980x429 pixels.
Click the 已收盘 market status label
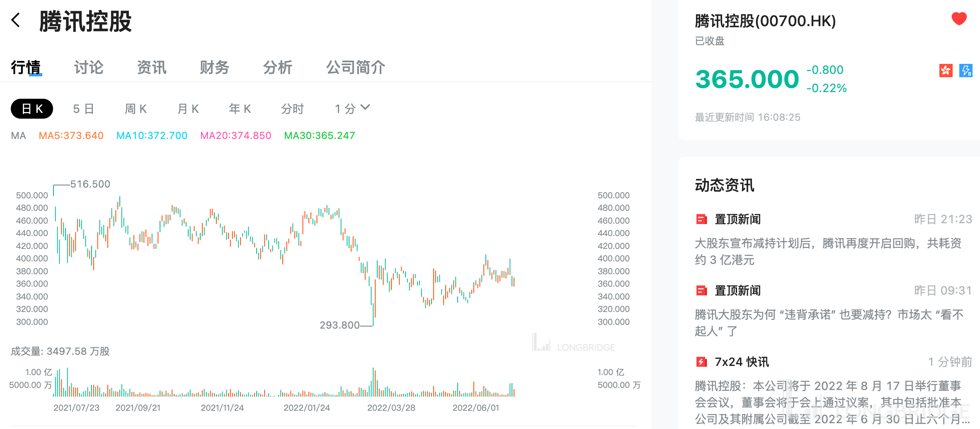[710, 41]
